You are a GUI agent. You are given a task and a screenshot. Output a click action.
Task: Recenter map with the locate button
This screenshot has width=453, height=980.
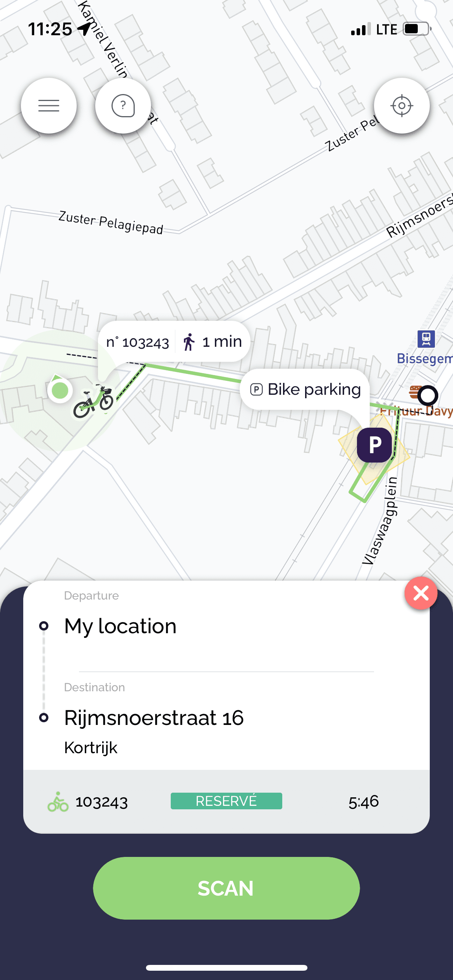pos(402,106)
